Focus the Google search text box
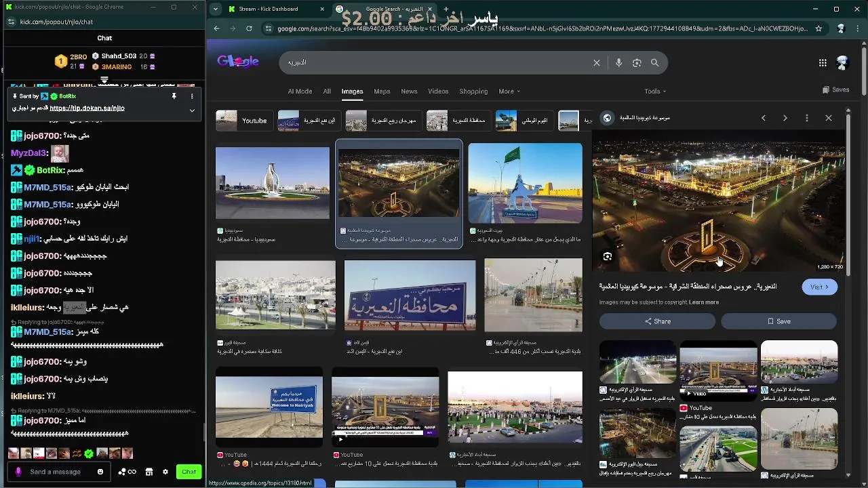This screenshot has height=488, width=868. point(434,62)
